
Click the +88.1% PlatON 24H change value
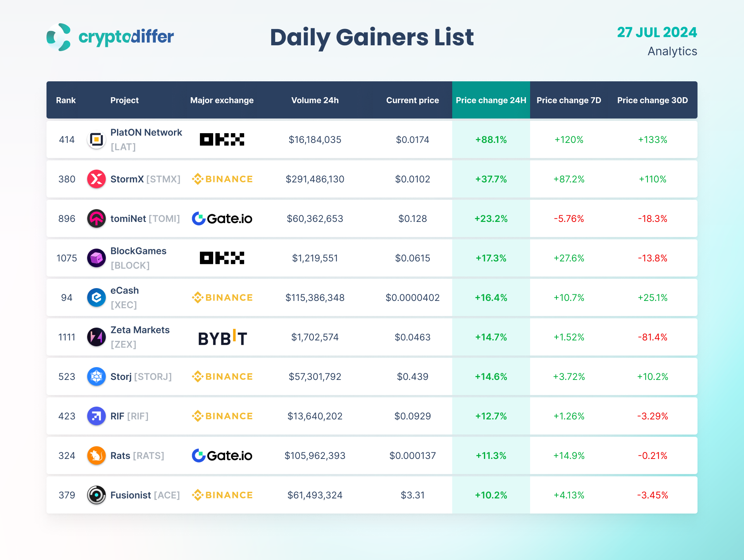coord(491,139)
